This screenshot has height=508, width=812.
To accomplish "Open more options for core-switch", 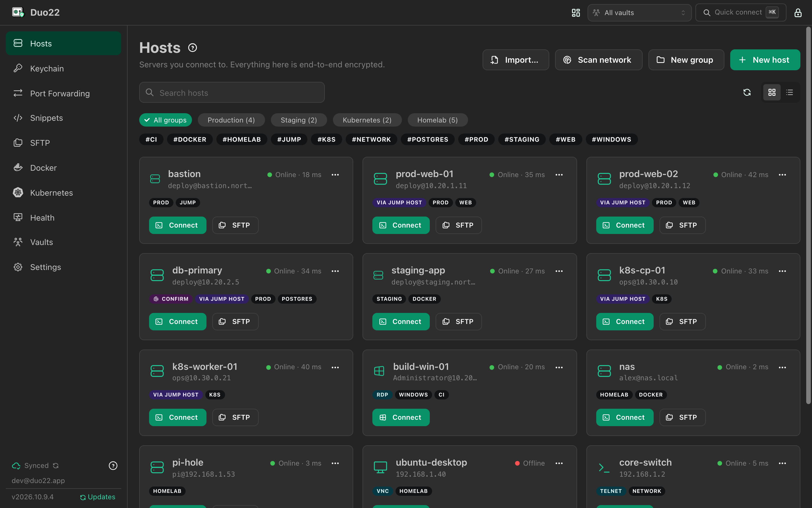I will [x=782, y=463].
